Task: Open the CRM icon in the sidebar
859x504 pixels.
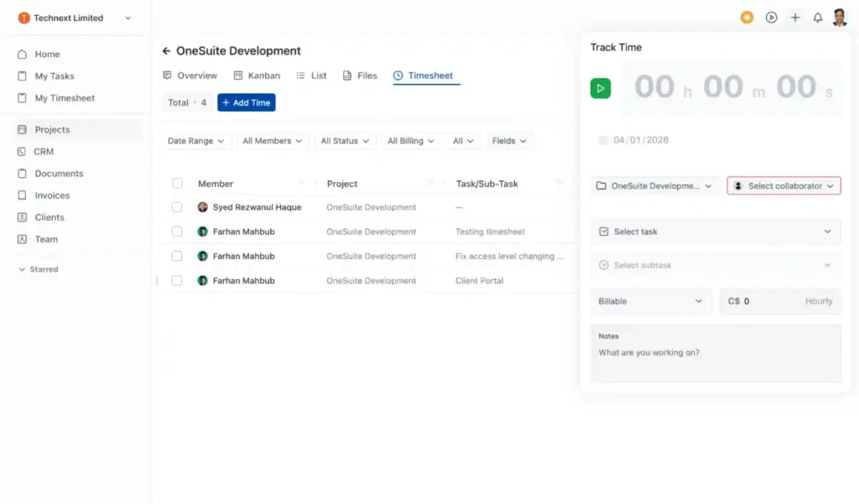Action: (22, 151)
